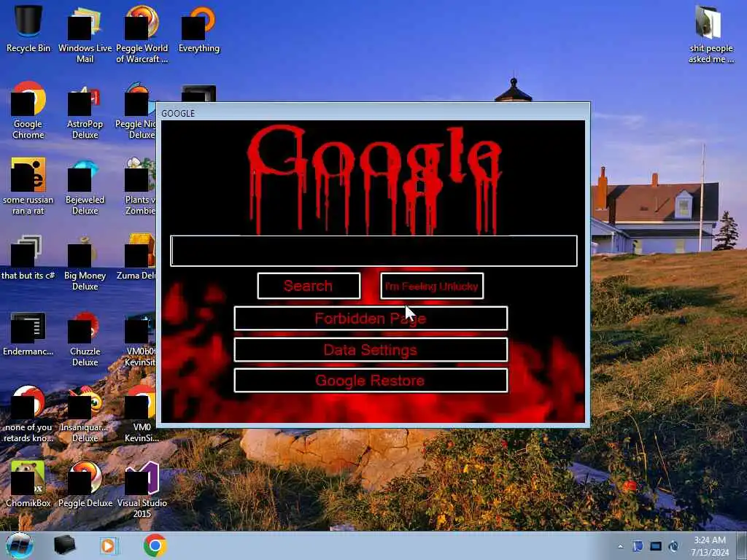Open the taskbar clock showing 3:24 AM
The width and height of the screenshot is (747, 560).
[710, 545]
